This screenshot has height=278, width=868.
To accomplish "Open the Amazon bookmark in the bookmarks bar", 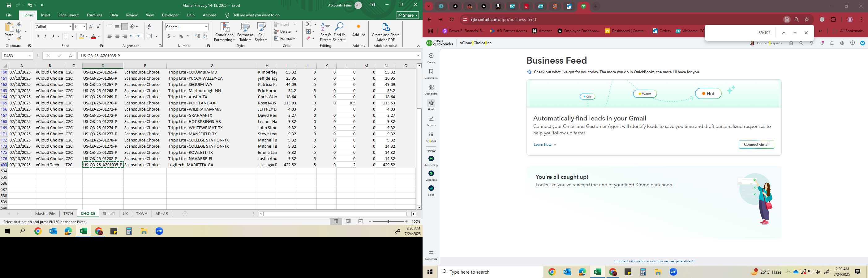I will [542, 31].
